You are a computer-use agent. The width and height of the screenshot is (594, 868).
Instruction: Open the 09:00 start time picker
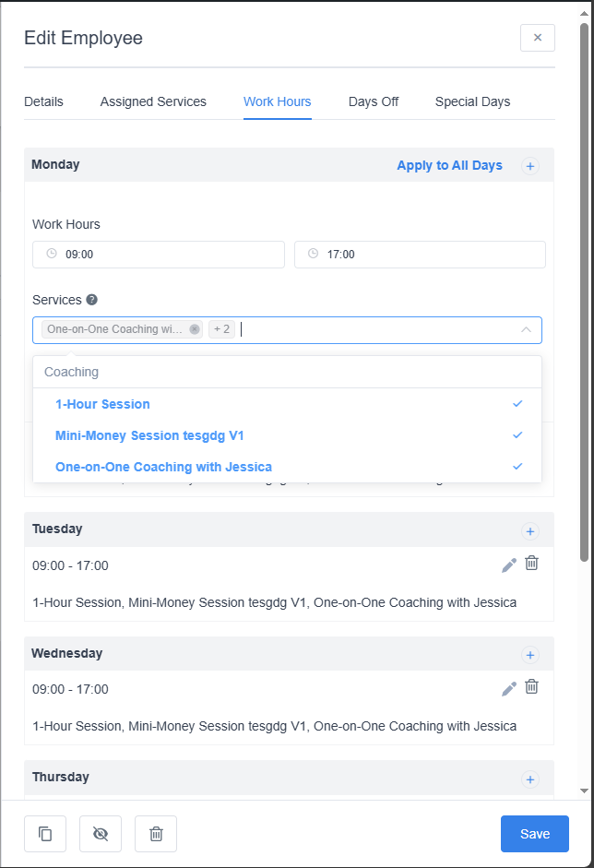click(x=159, y=255)
